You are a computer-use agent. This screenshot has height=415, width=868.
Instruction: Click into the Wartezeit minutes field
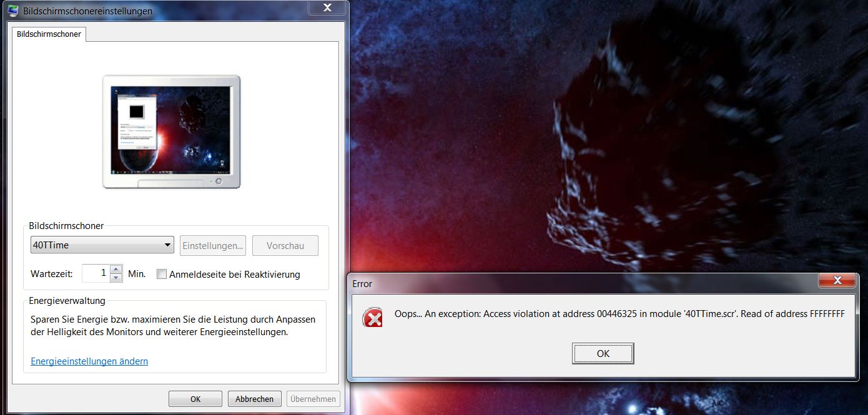coord(96,273)
